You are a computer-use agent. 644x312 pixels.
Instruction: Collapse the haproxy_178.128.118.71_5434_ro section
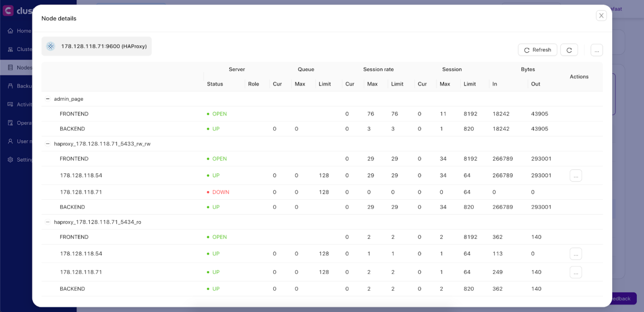48,222
